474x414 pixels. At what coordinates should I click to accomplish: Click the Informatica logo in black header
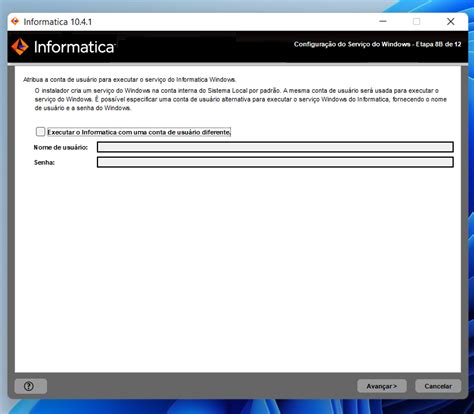[63, 47]
